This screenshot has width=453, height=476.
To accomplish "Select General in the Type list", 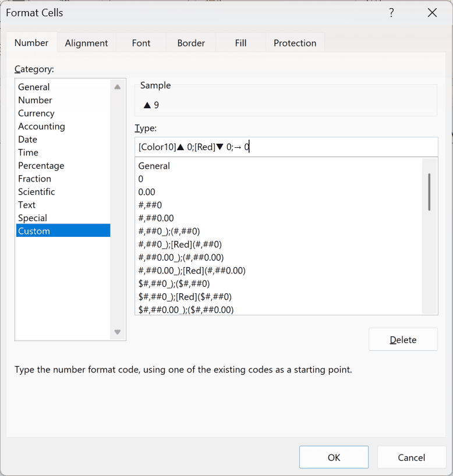I will pos(278,166).
